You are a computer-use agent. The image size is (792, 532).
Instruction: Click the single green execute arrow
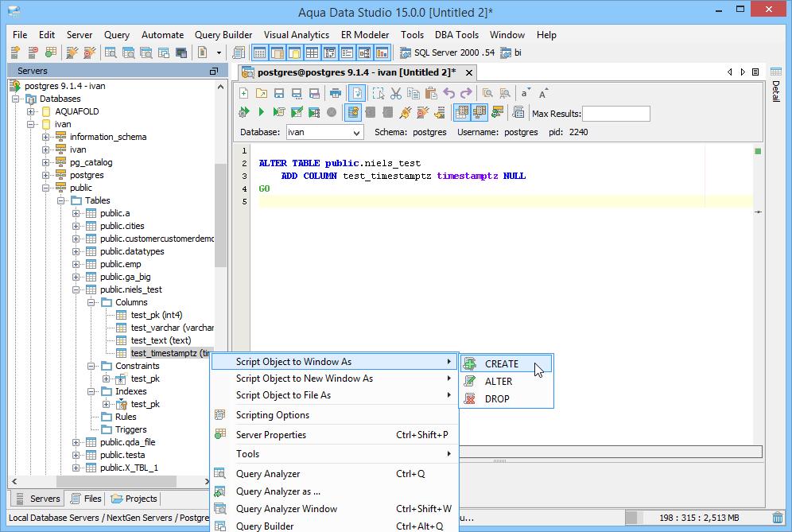(x=261, y=112)
